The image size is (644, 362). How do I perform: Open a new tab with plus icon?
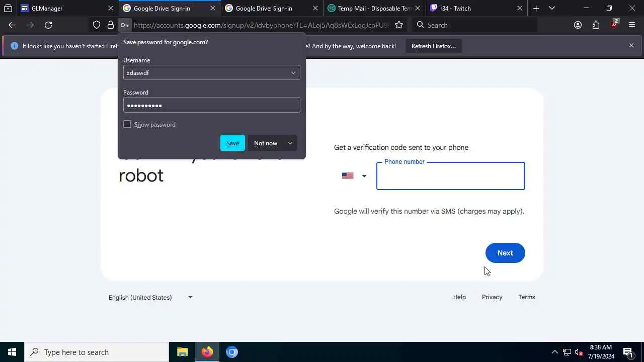point(536,8)
